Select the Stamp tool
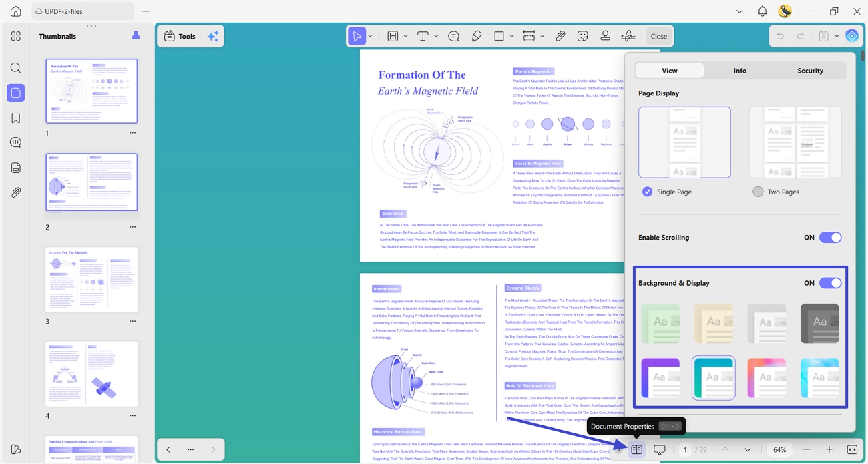Image resolution: width=868 pixels, height=464 pixels. pyautogui.click(x=606, y=36)
